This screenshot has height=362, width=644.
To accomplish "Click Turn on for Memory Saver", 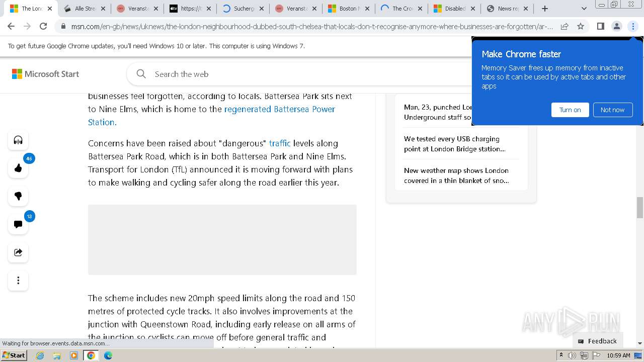I will pyautogui.click(x=570, y=110).
